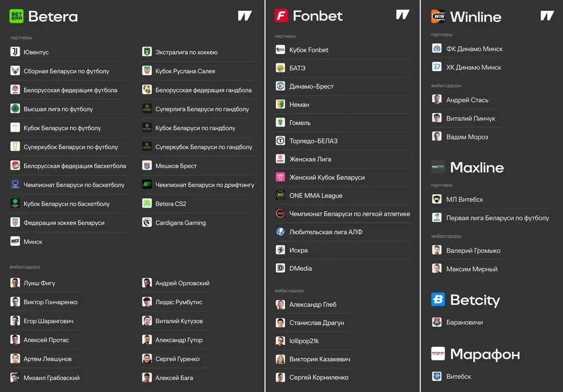
Task: Click the text 'Валерий Громыко'
Action: pos(473,250)
